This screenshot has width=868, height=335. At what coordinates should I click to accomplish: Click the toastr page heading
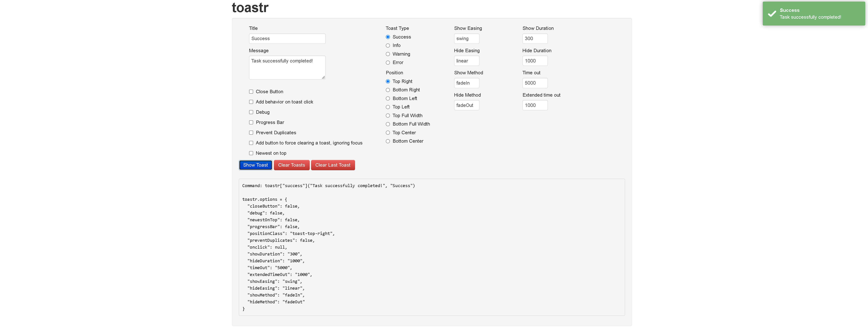tap(250, 8)
